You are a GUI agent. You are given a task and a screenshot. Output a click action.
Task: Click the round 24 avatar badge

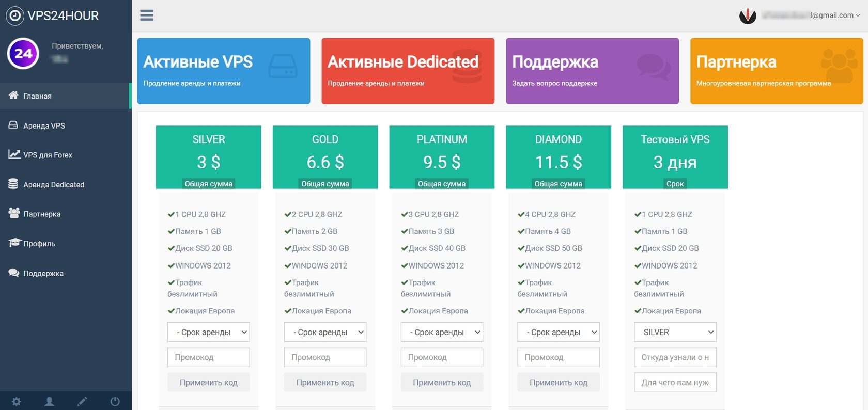tap(23, 53)
